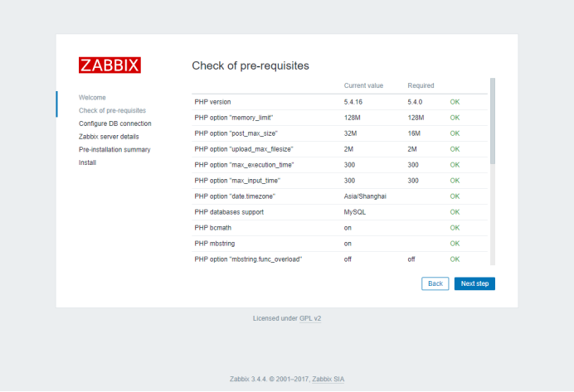The width and height of the screenshot is (574, 392).
Task: Click the 32M post_max_size current value
Action: point(350,133)
